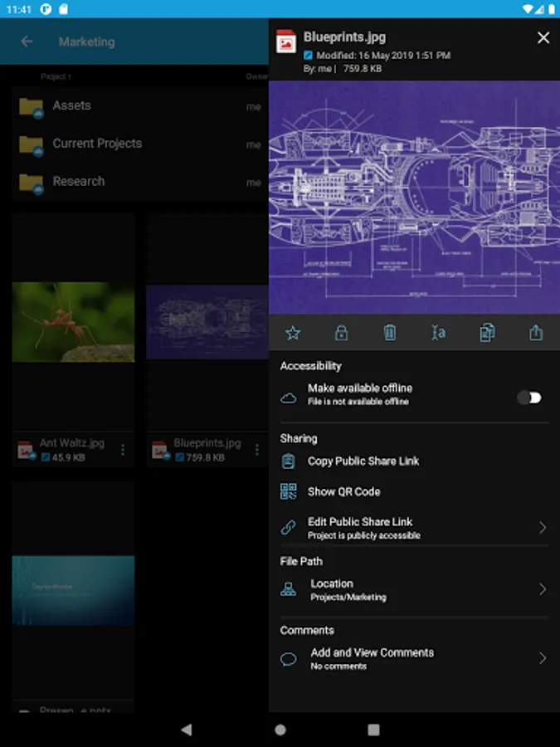Open three-dot menu beside Blueprints.jpg tile
The width and height of the screenshot is (560, 747).
coord(257,450)
